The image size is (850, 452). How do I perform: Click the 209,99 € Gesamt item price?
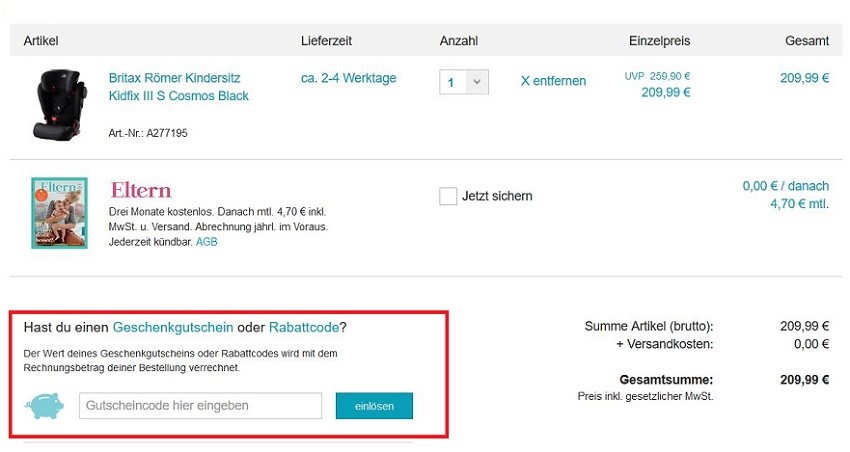804,78
